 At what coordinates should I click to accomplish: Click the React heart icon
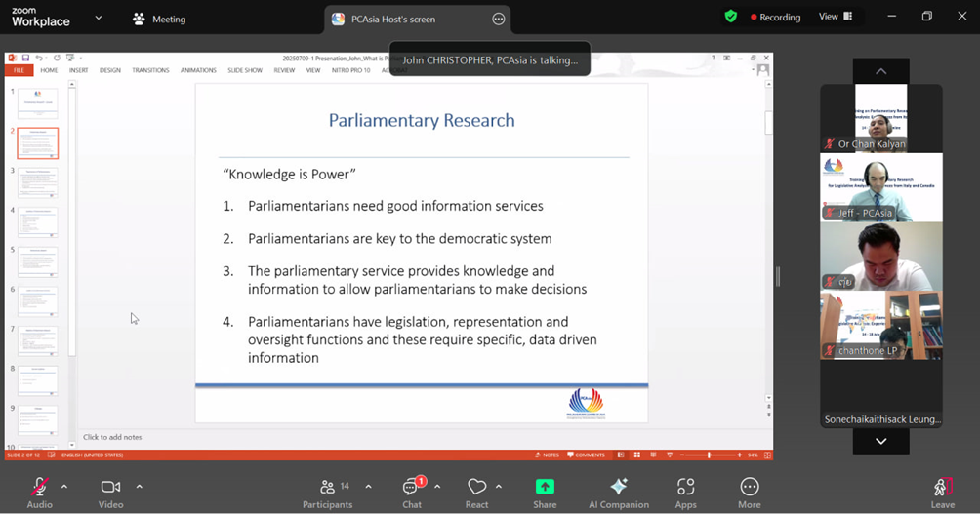pos(477,487)
